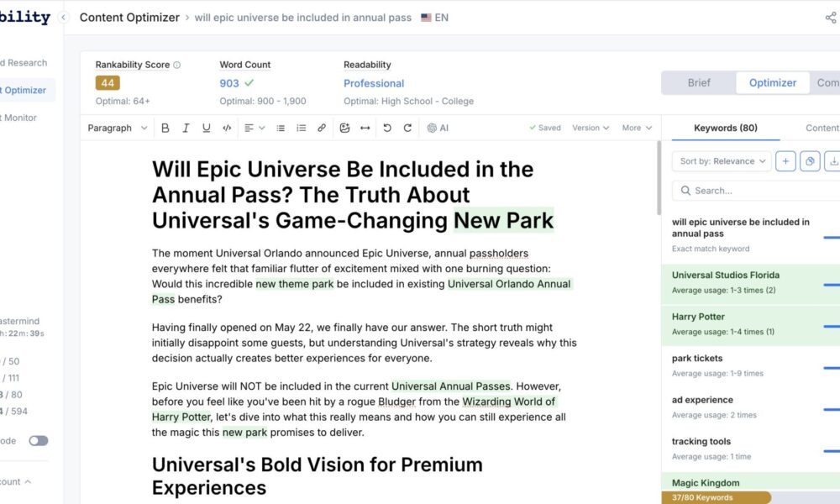
Task: Click into the keyword Search field
Action: (756, 191)
